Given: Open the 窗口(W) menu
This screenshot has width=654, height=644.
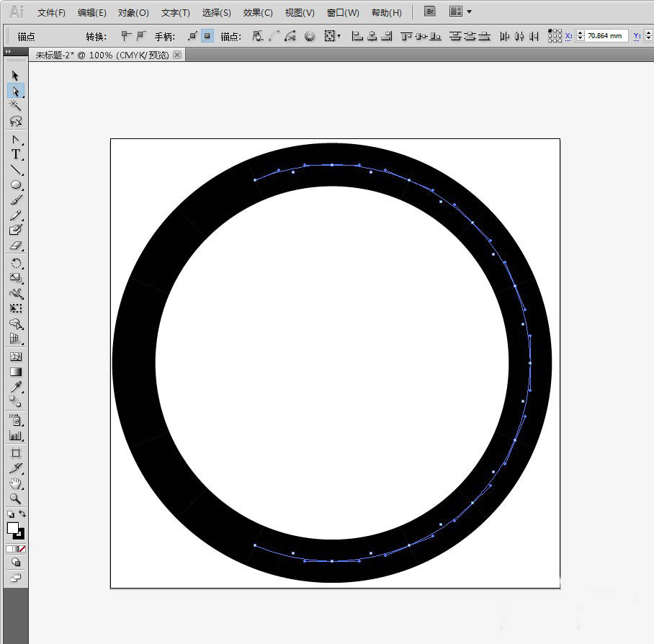Looking at the screenshot, I should 343,12.
